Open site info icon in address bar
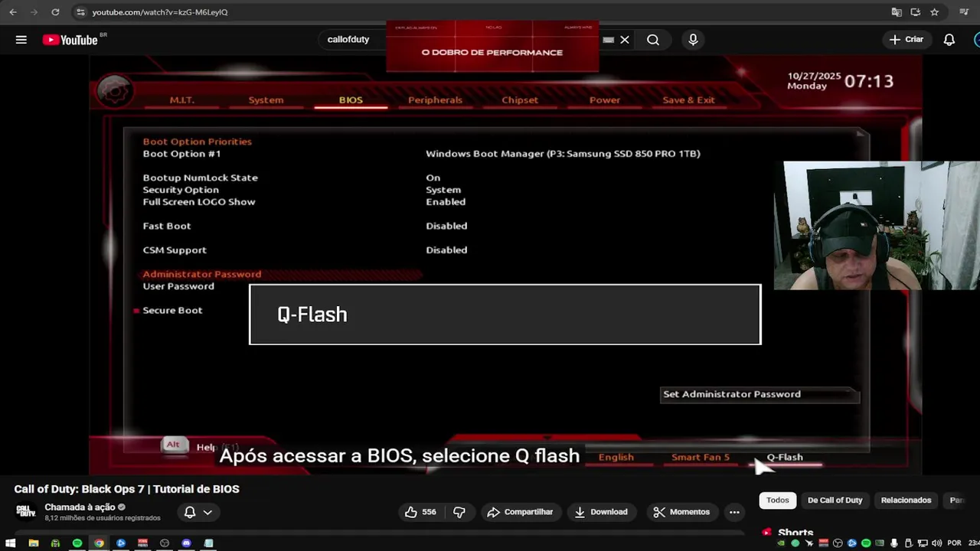 [x=81, y=12]
